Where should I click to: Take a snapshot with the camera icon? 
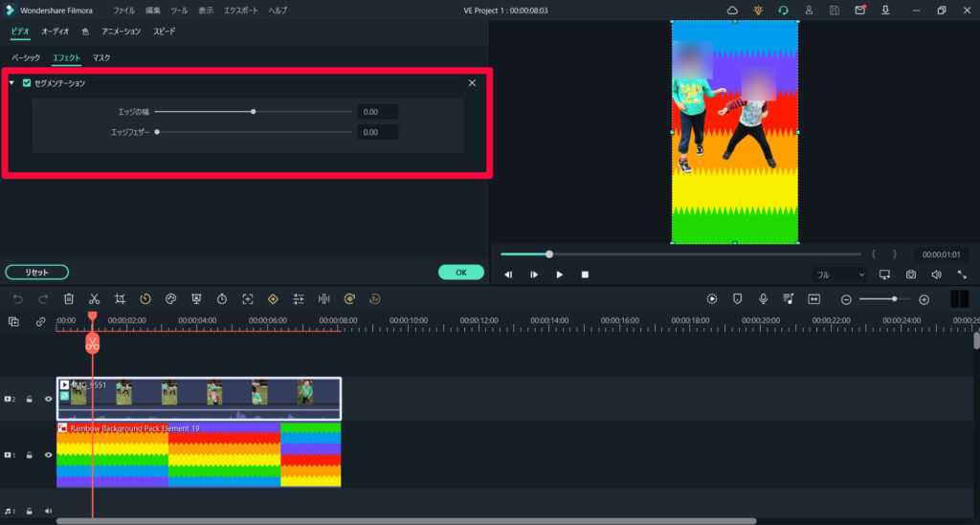(x=911, y=274)
